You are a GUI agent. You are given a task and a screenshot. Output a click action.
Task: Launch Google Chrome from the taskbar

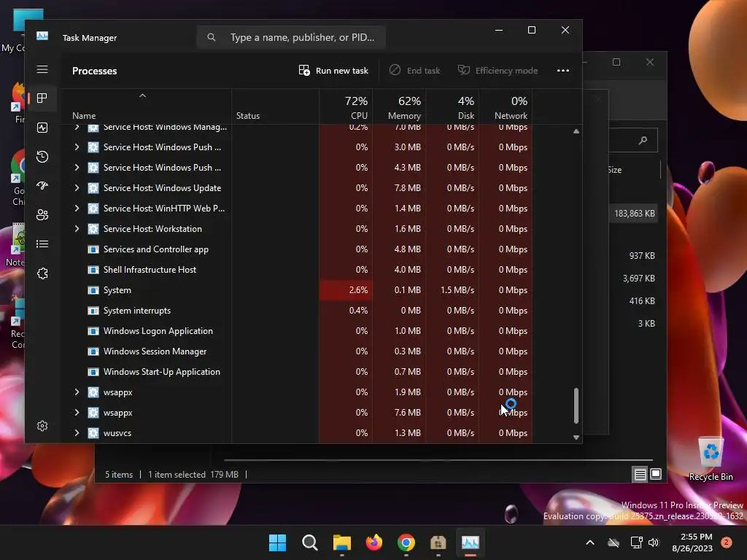[x=406, y=542]
